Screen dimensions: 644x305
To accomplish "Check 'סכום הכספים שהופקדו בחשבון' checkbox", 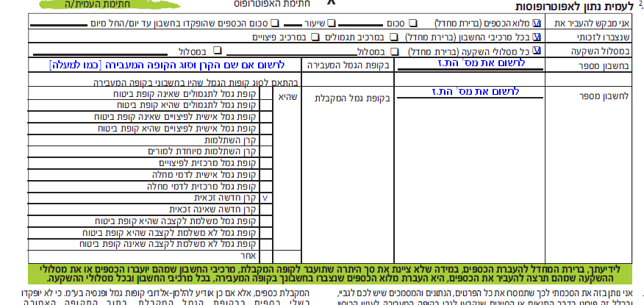I will pyautogui.click(x=275, y=23).
